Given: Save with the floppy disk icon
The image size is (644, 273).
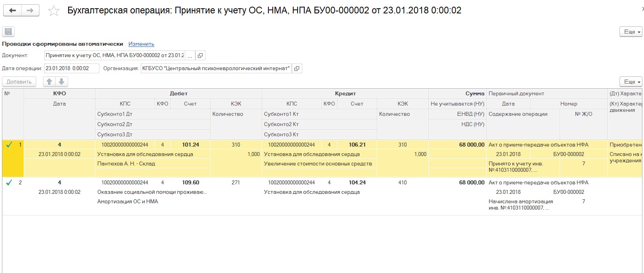Looking at the screenshot, I should (8, 32).
